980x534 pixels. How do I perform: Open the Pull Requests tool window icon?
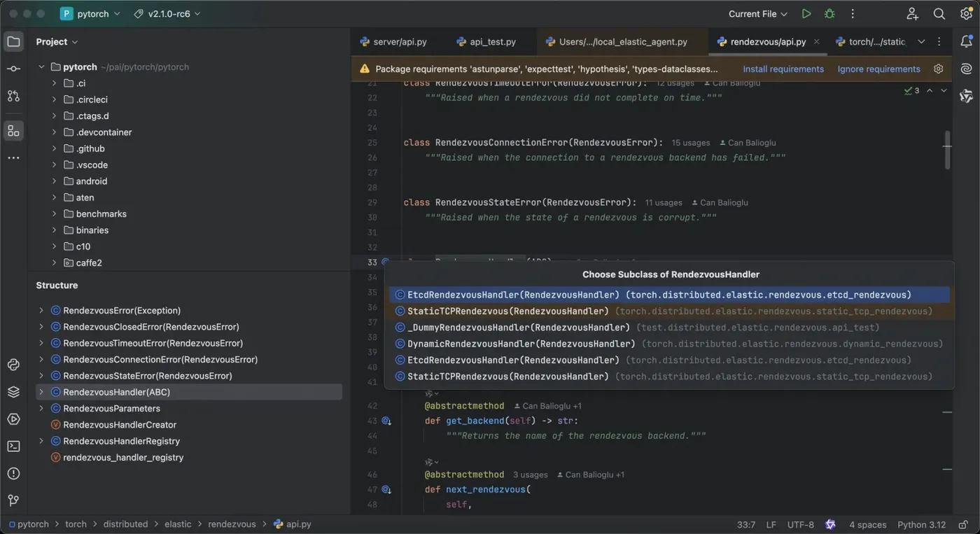[13, 96]
